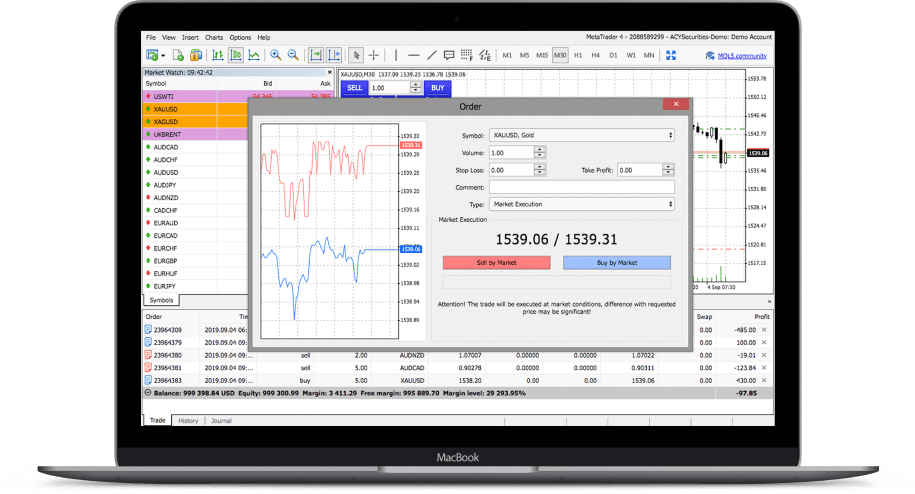Open the Type dropdown showing Market Execution
The image size is (915, 494).
coord(581,204)
